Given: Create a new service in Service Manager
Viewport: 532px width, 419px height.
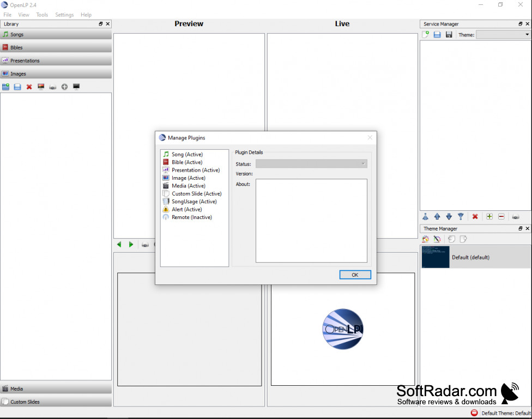Looking at the screenshot, I should point(426,34).
